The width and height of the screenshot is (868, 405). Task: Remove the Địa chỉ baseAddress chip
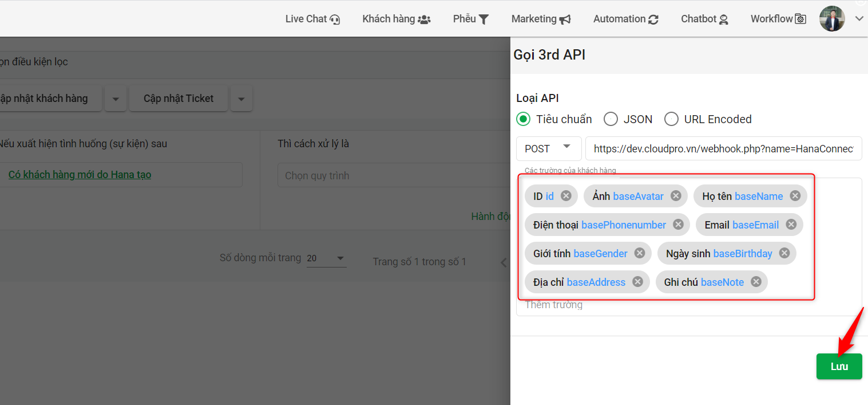click(x=637, y=282)
